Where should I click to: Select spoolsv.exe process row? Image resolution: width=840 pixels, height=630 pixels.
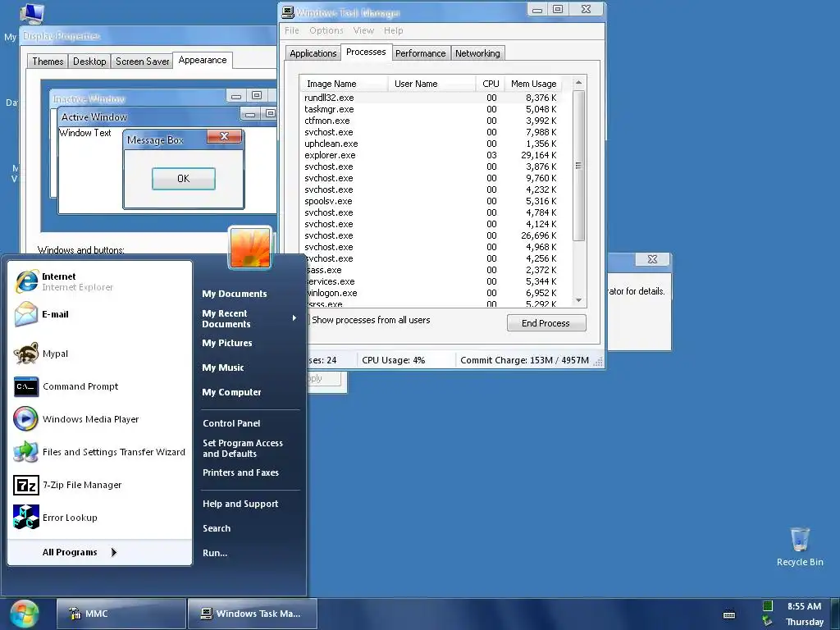[431, 201]
